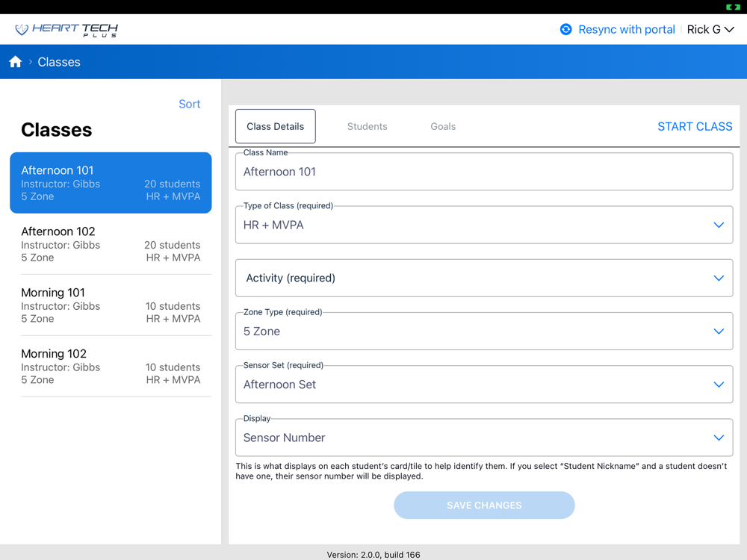Open the Activity (required) dropdown

pos(484,278)
